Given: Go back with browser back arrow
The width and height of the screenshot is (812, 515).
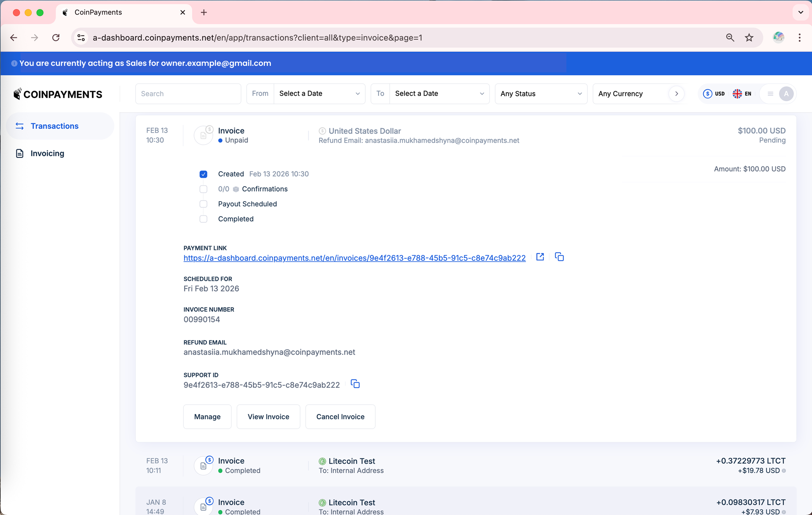Looking at the screenshot, I should (x=14, y=37).
